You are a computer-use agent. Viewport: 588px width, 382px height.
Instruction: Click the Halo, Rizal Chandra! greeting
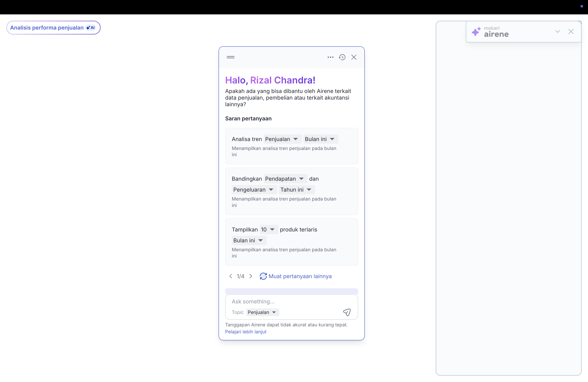coord(270,80)
